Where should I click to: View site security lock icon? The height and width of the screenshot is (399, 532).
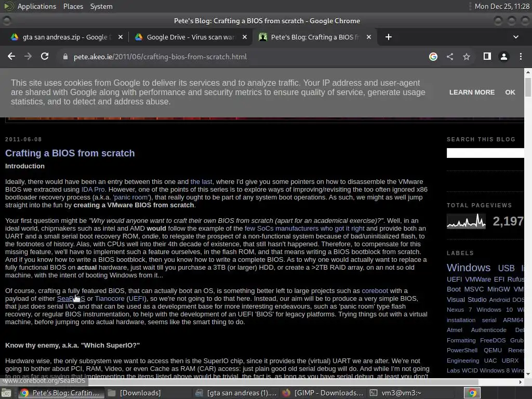(65, 57)
